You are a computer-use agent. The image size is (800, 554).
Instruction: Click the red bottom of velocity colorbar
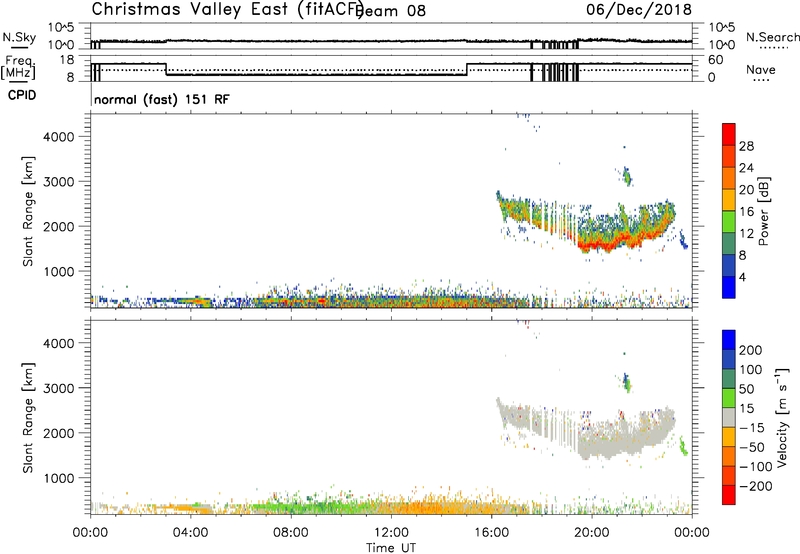729,495
